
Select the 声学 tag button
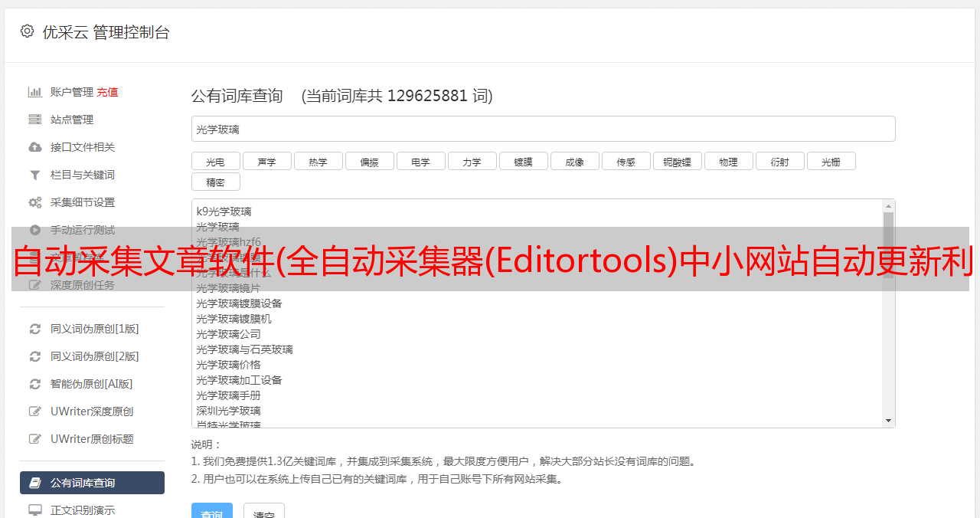[266, 162]
